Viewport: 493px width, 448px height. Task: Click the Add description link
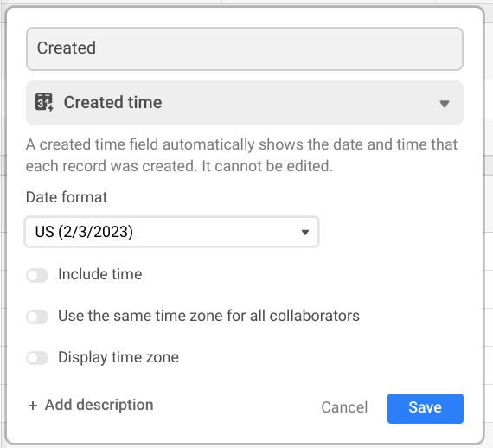tap(91, 405)
